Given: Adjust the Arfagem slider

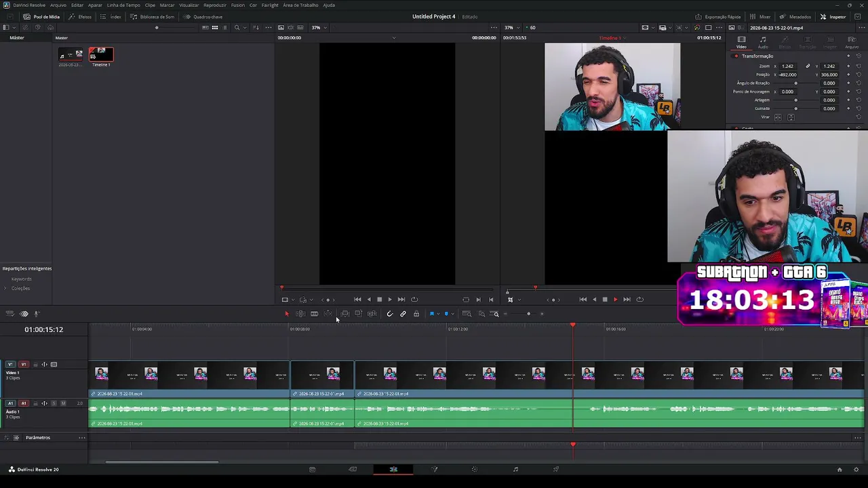Looking at the screenshot, I should [x=795, y=100].
